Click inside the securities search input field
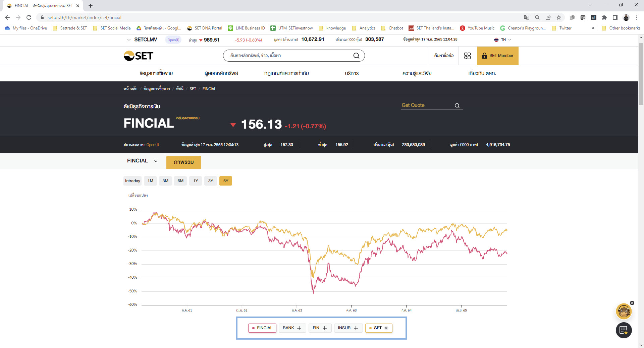The width and height of the screenshot is (644, 348). pyautogui.click(x=285, y=56)
